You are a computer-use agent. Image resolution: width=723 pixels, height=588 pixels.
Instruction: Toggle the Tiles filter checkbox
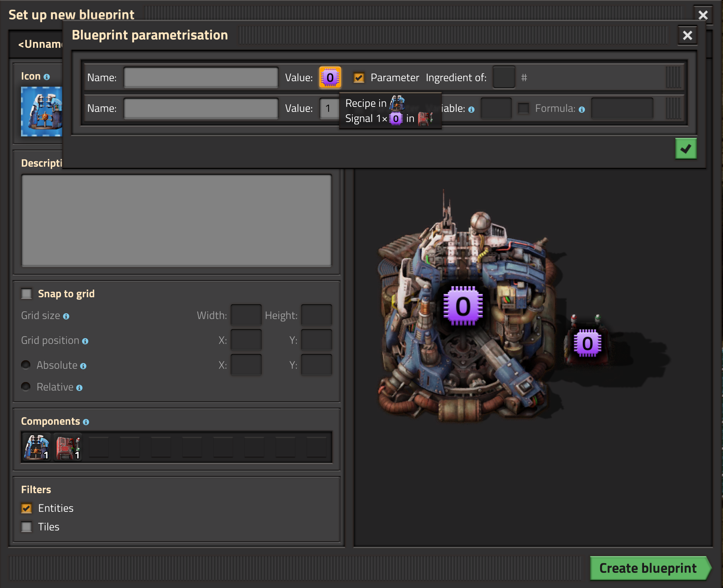(x=26, y=527)
